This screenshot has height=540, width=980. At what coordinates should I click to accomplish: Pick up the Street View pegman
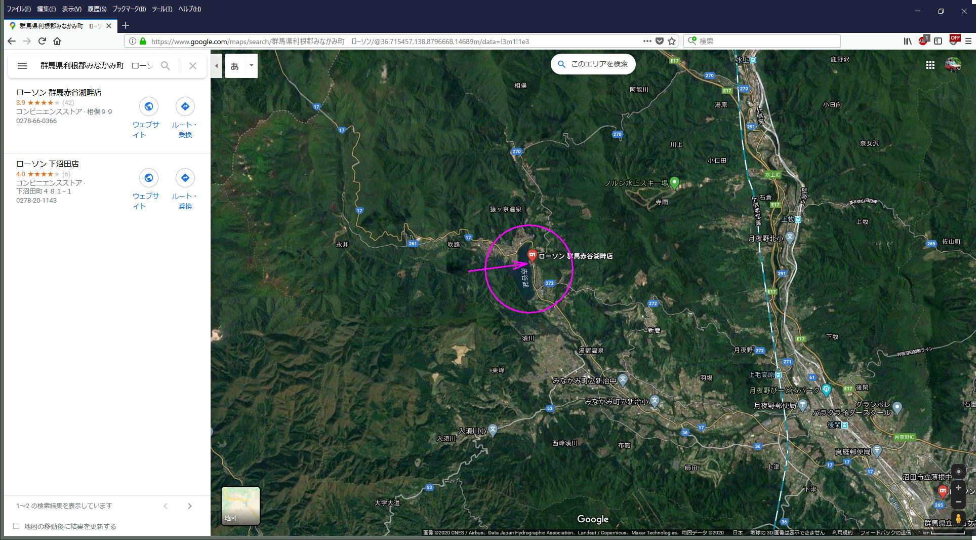point(958,519)
